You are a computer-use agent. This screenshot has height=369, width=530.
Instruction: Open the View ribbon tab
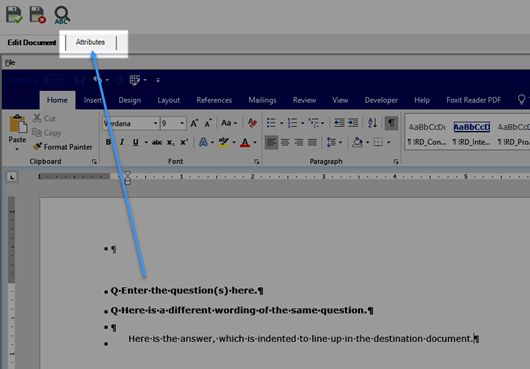point(340,100)
